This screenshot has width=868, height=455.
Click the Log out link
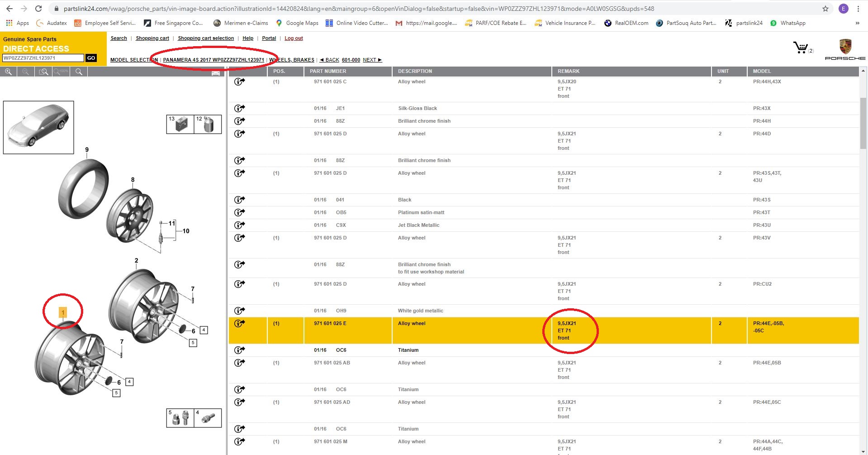(294, 38)
